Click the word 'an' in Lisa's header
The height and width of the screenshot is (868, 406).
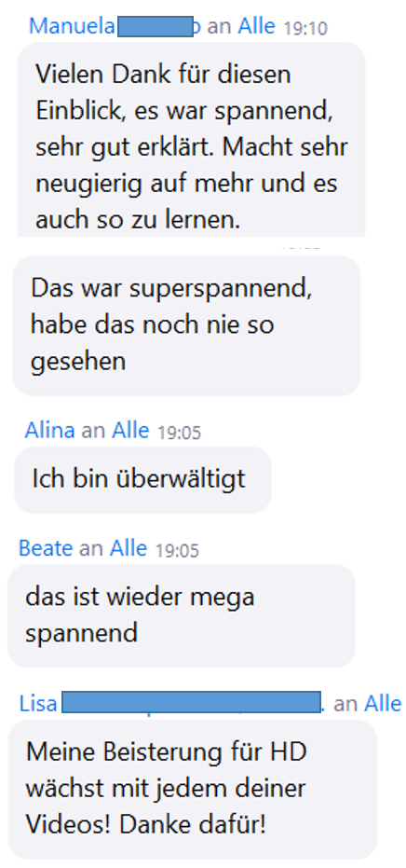coord(345,704)
